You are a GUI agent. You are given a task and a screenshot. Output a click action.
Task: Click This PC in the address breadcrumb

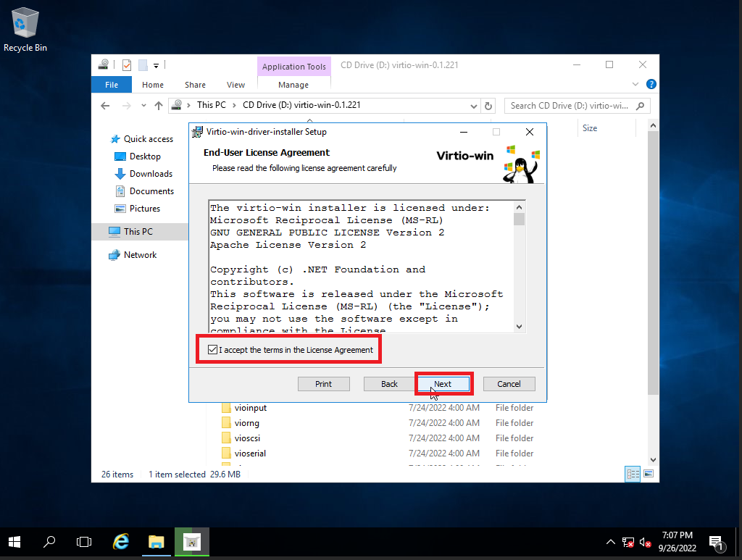click(x=212, y=105)
